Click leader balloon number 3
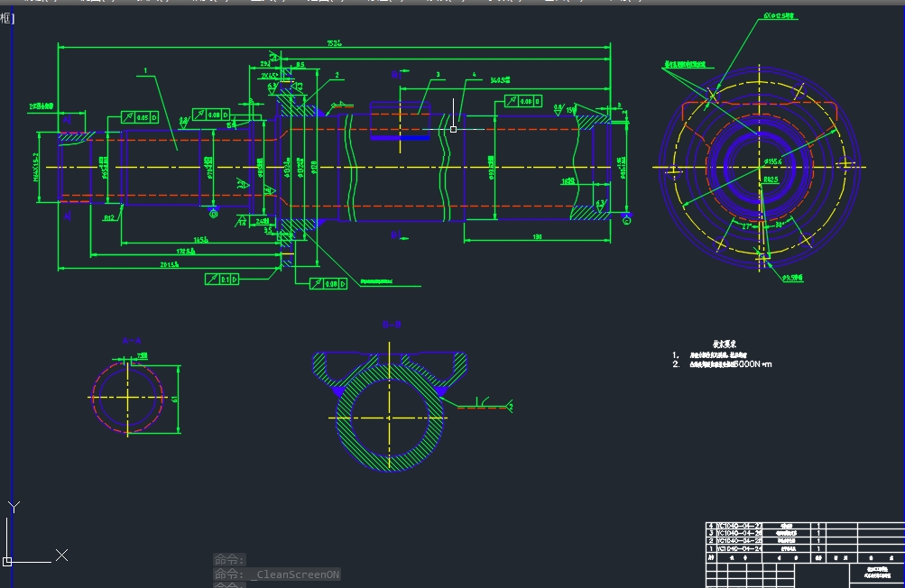This screenshot has width=905, height=588. pyautogui.click(x=439, y=75)
